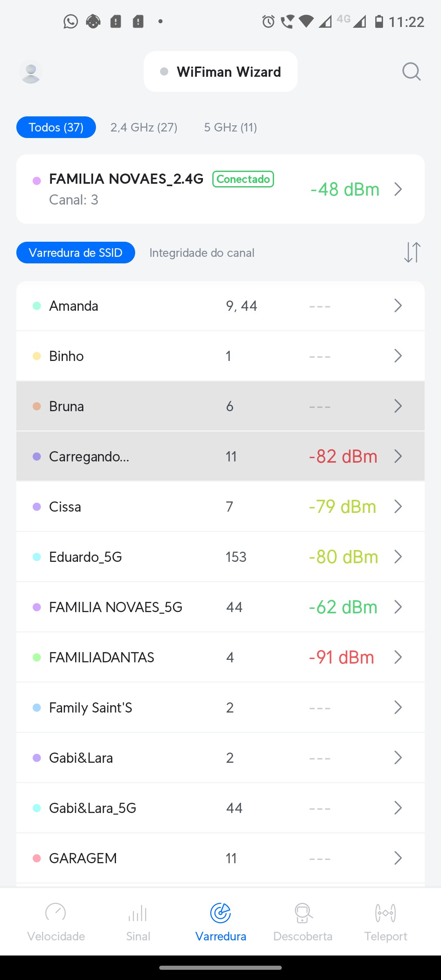Viewport: 441px width, 980px height.
Task: Open the profile avatar icon
Action: coord(31,72)
